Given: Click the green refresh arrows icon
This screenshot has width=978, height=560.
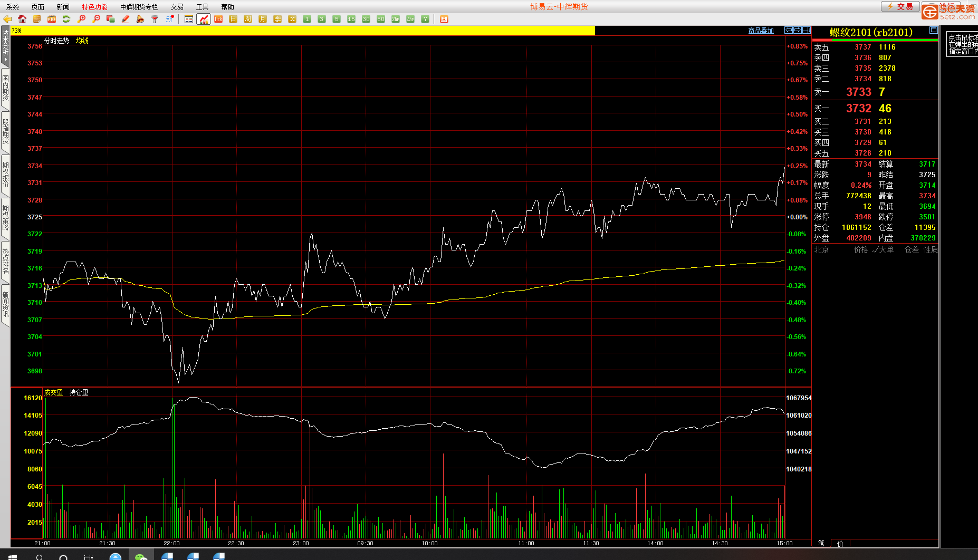Looking at the screenshot, I should coord(66,19).
